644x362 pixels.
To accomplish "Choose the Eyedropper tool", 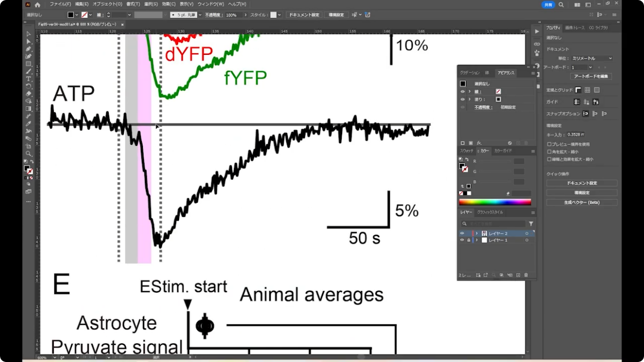I will pyautogui.click(x=28, y=124).
